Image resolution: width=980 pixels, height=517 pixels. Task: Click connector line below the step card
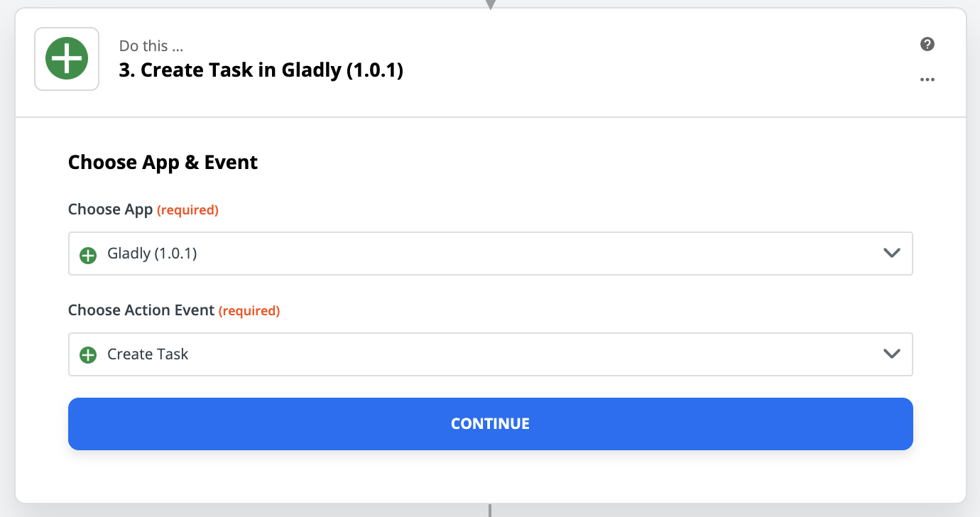490,511
